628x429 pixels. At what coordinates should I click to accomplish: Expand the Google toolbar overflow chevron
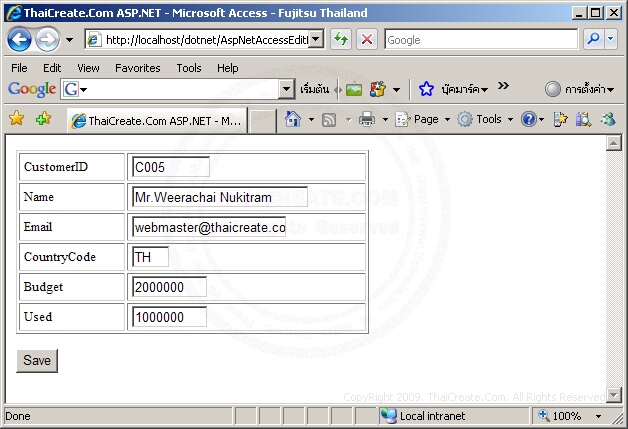click(x=503, y=86)
